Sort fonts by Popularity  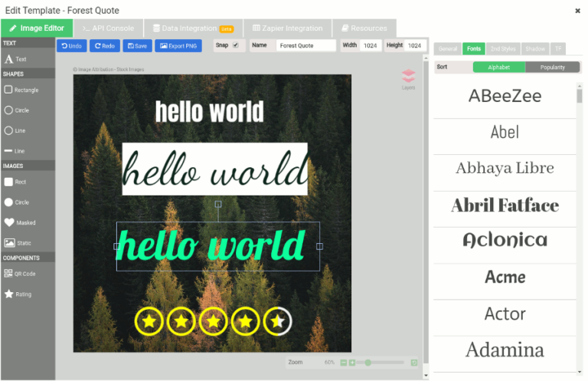coord(552,67)
